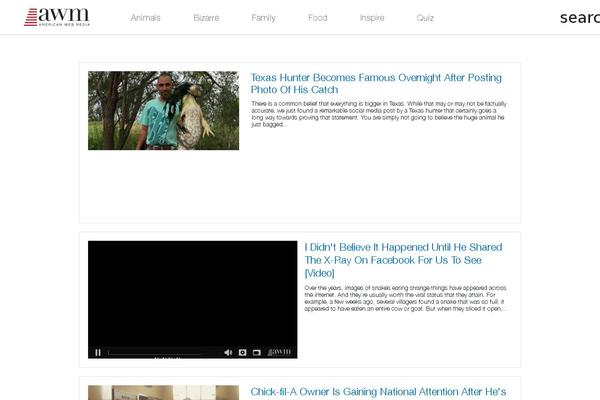
Task: Mute the video with speaker icon
Action: pyautogui.click(x=228, y=353)
